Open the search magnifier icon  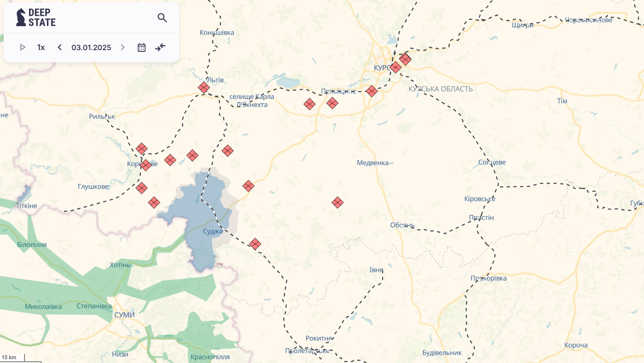click(162, 18)
